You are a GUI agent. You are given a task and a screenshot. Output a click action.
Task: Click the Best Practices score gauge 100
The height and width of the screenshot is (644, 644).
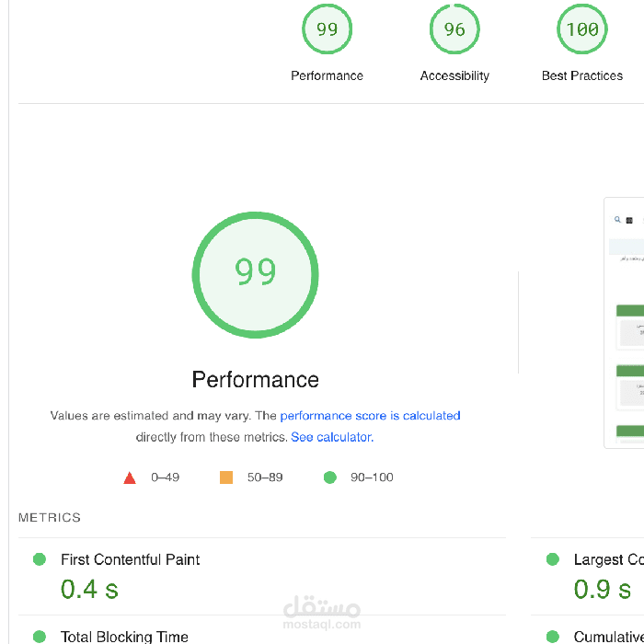(582, 29)
